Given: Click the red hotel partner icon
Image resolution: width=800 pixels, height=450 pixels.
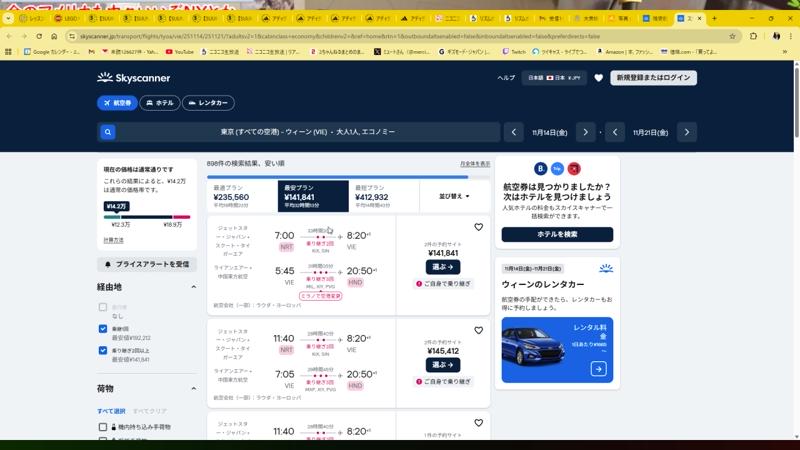Looking at the screenshot, I should click(574, 168).
